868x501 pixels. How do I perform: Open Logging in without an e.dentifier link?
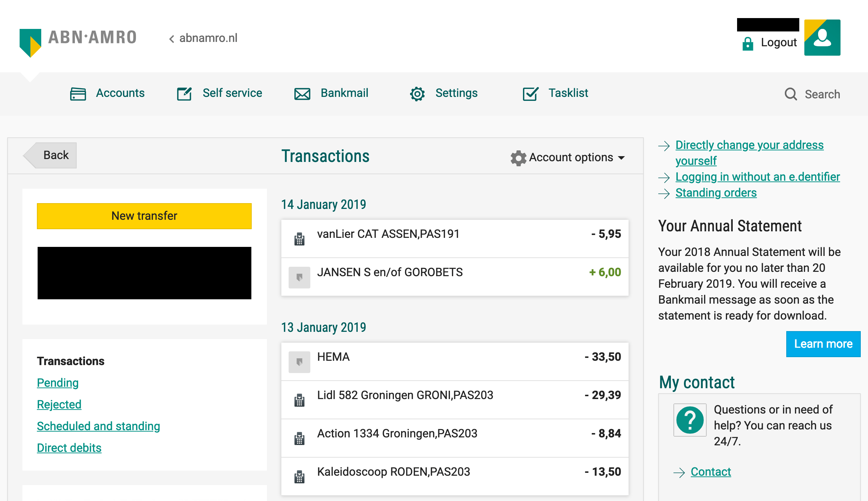click(758, 177)
